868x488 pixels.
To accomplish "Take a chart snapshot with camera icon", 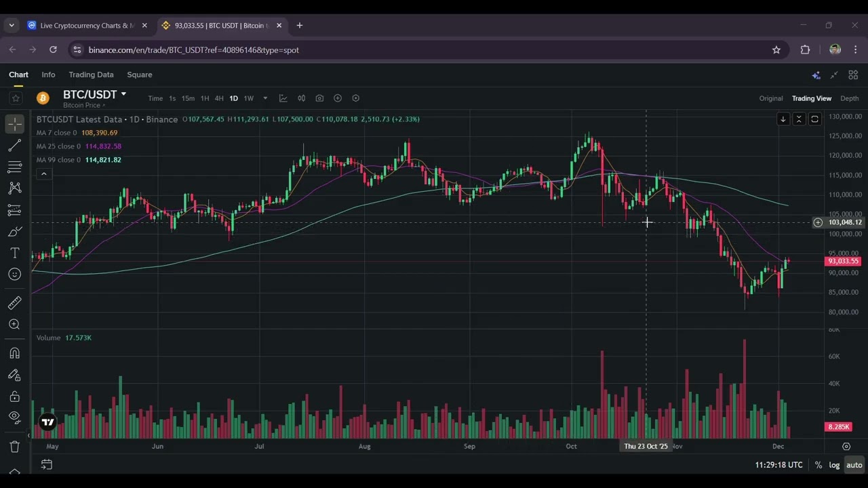I will pos(319,98).
